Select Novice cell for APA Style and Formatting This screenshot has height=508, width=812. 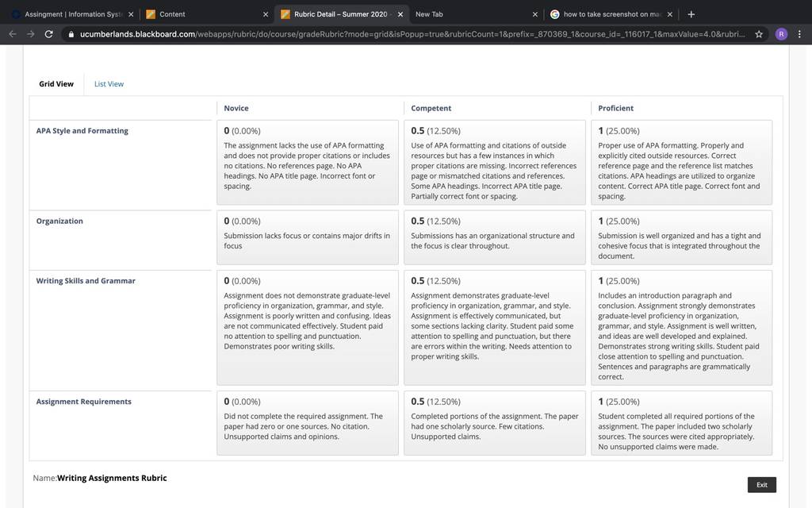coord(308,163)
